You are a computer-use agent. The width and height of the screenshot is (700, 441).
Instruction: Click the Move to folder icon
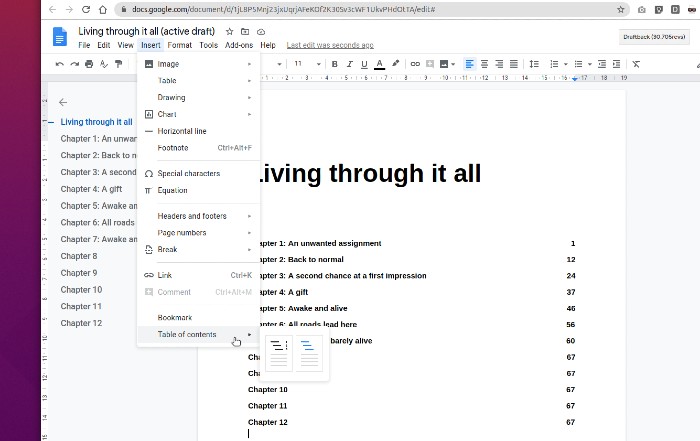[245, 32]
